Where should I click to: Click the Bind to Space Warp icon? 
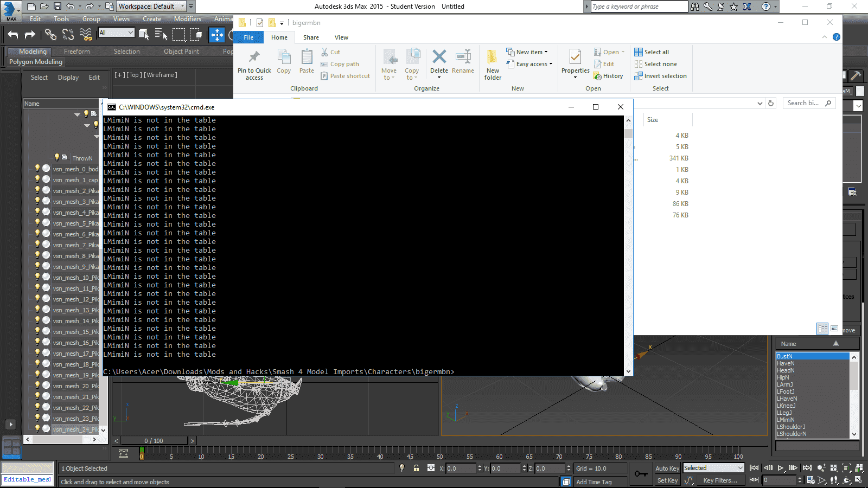[x=86, y=35]
